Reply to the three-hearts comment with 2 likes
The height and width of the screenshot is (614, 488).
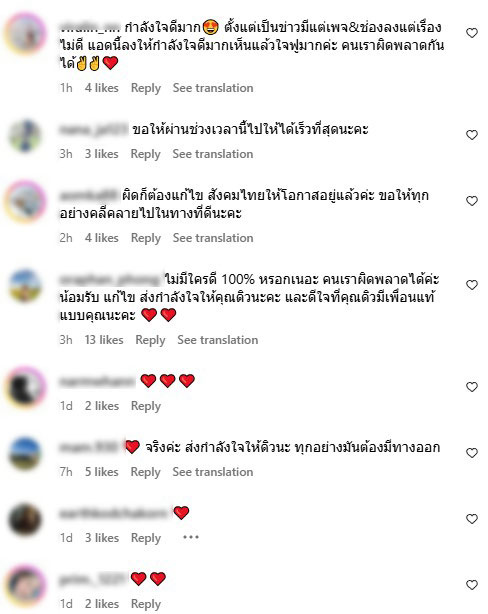[146, 406]
